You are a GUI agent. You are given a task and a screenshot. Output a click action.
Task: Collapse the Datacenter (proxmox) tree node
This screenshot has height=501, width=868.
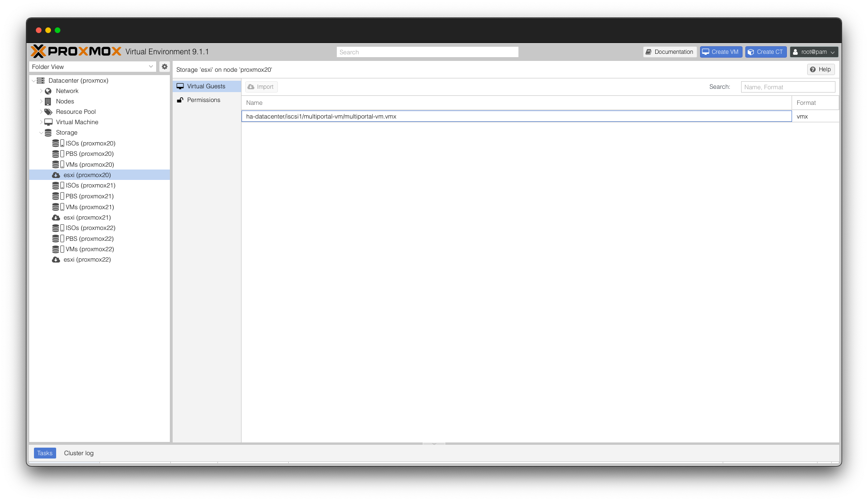33,81
